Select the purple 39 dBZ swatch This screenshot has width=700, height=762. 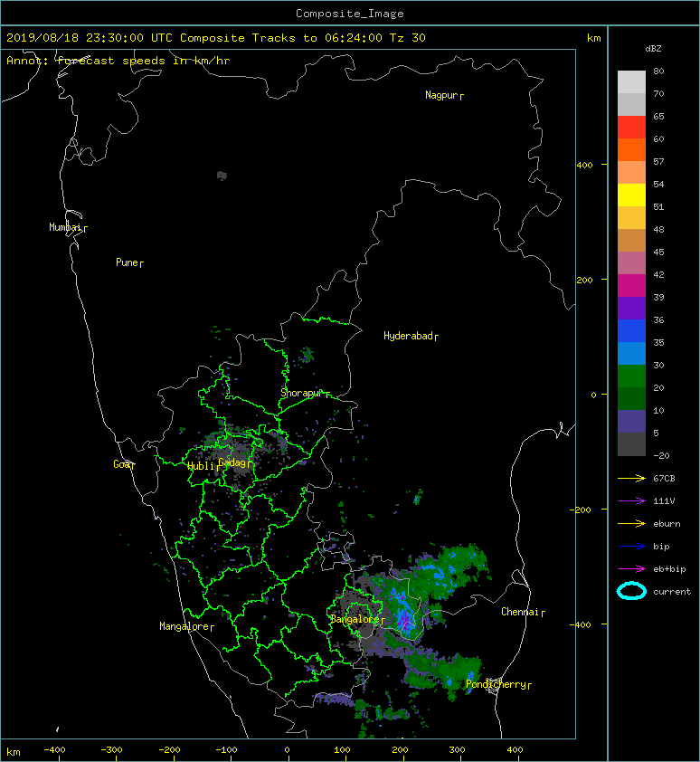pyautogui.click(x=631, y=308)
